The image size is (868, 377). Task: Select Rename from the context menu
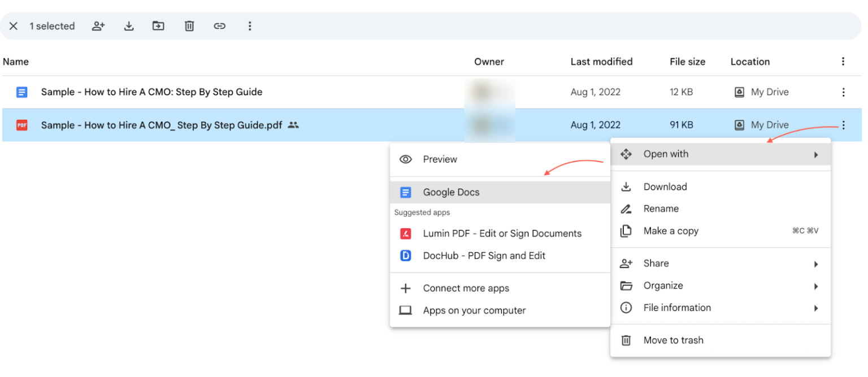pos(661,209)
